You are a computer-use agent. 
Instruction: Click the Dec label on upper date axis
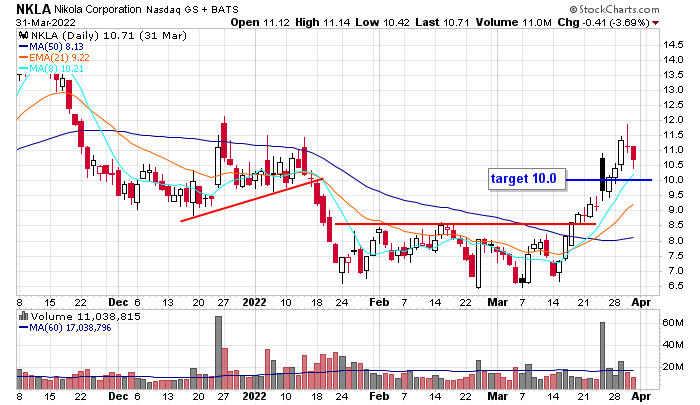click(x=118, y=302)
